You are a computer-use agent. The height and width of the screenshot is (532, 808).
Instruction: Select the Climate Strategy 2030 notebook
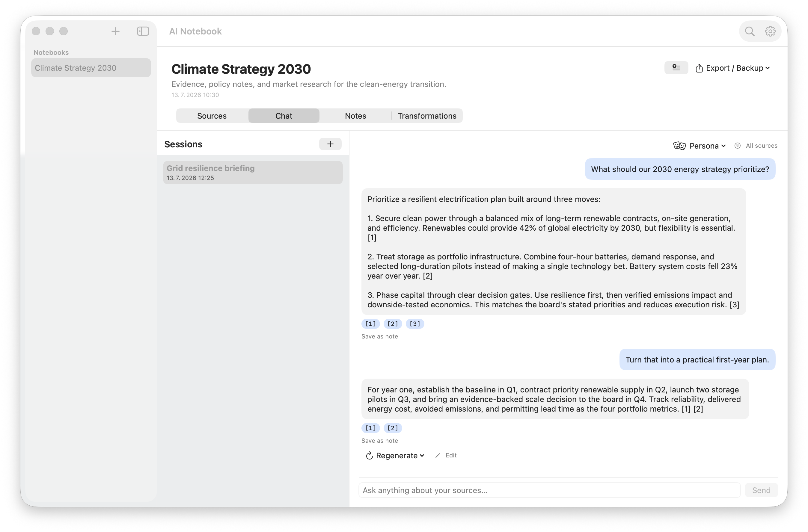[x=91, y=68]
